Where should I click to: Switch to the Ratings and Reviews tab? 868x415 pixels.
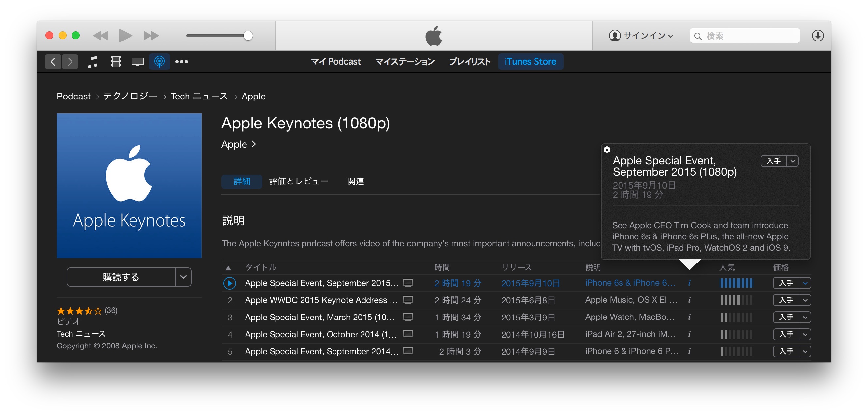(298, 181)
